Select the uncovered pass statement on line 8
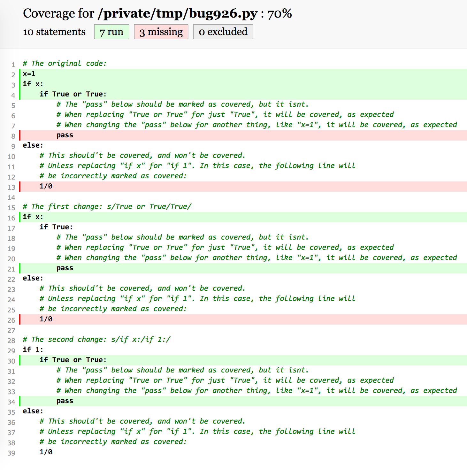 (x=65, y=135)
